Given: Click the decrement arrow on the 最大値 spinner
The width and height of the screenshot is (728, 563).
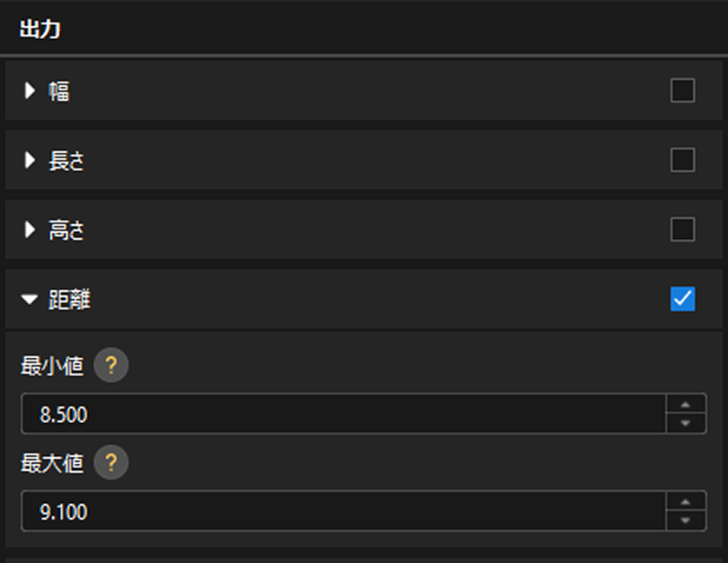Looking at the screenshot, I should 686,519.
